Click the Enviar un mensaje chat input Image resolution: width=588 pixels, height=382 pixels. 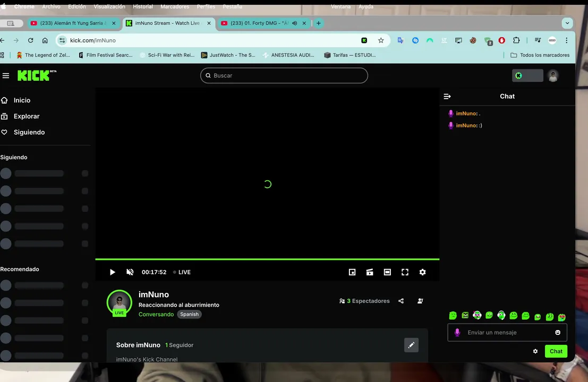507,333
